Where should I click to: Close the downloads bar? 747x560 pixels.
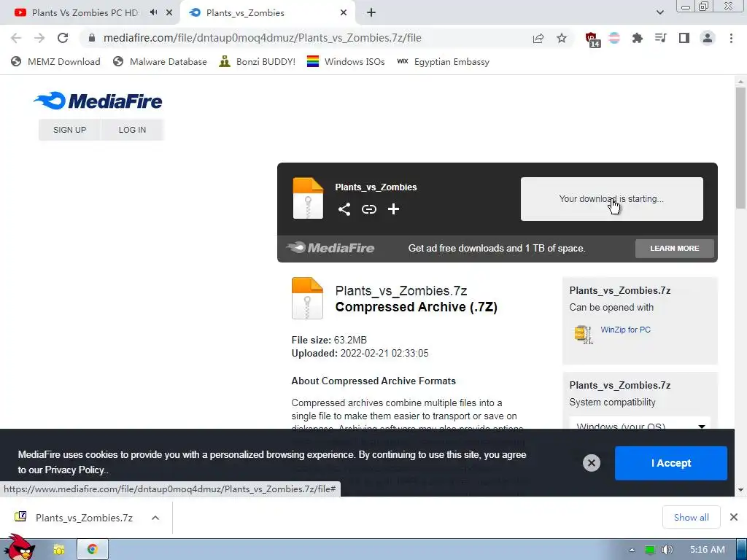pyautogui.click(x=734, y=517)
